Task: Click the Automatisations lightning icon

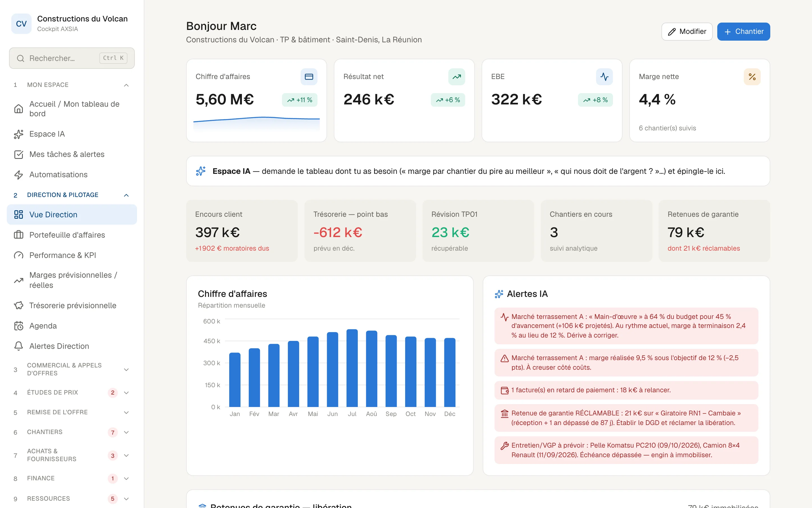Action: 18,175
